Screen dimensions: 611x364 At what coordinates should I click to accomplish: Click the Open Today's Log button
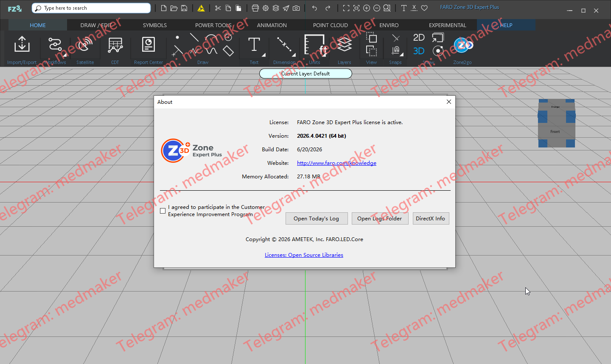317,219
